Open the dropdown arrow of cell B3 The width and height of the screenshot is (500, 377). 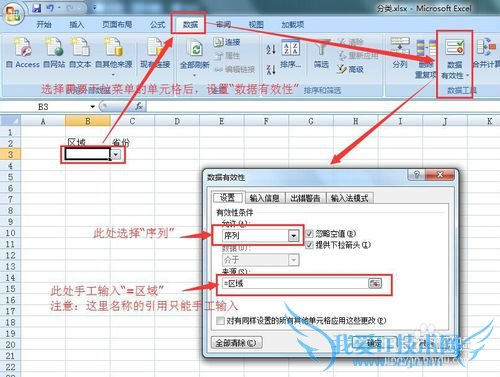(x=116, y=154)
